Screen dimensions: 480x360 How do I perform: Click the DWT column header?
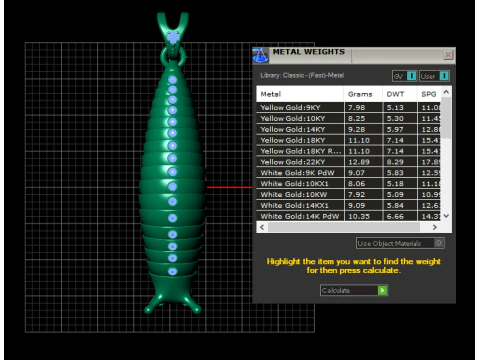coord(400,94)
